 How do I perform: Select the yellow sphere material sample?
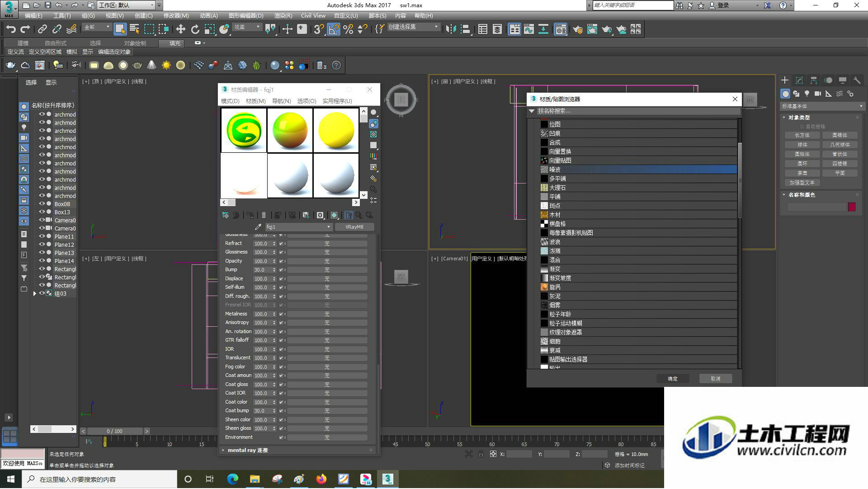click(336, 131)
